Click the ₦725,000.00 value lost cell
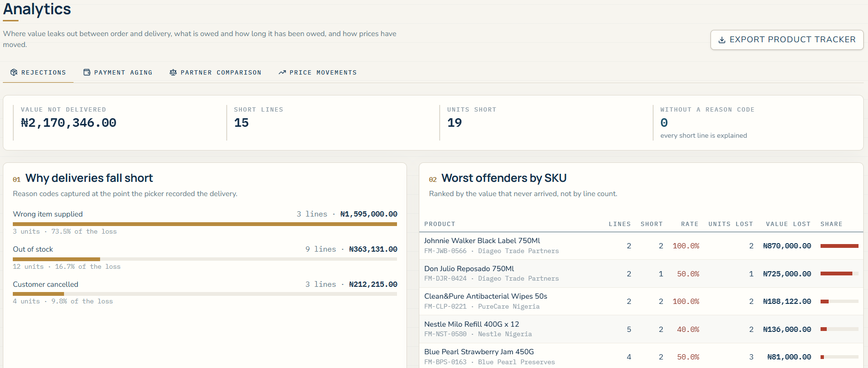The height and width of the screenshot is (368, 868). (787, 274)
